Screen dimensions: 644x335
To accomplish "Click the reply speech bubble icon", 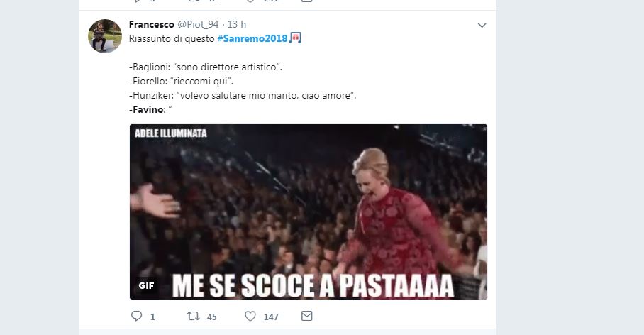I will [x=136, y=316].
